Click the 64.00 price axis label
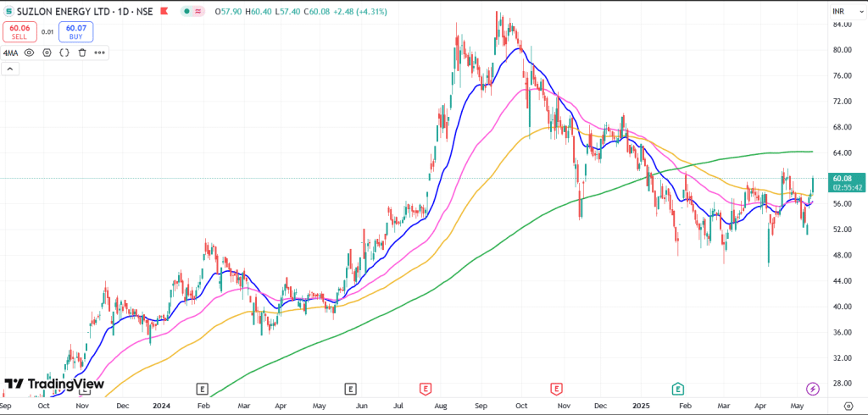Viewport: 868px width, 415px height. pyautogui.click(x=842, y=152)
